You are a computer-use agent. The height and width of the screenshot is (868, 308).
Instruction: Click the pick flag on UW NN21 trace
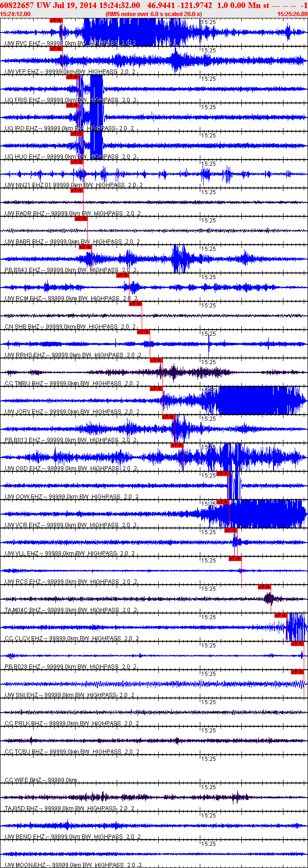[77, 162]
